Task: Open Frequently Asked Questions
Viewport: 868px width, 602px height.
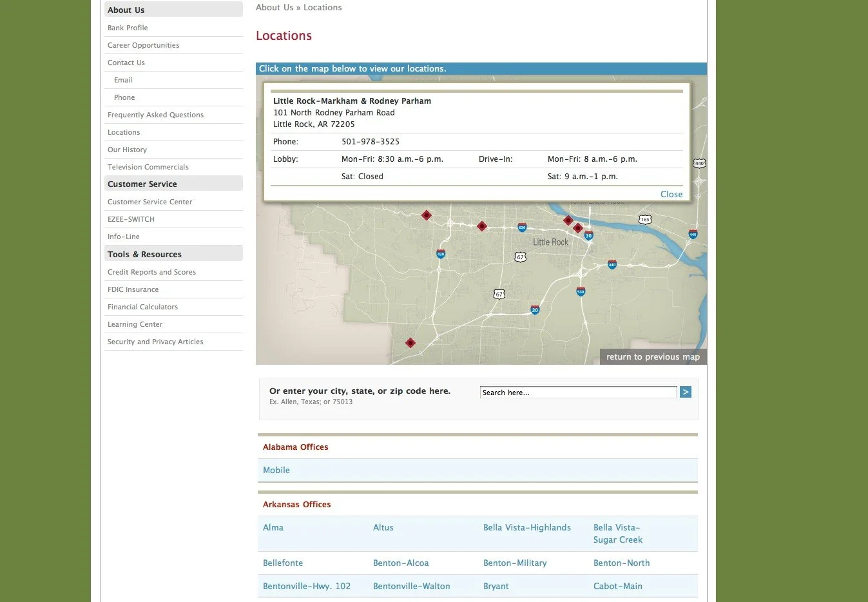Action: tap(155, 115)
